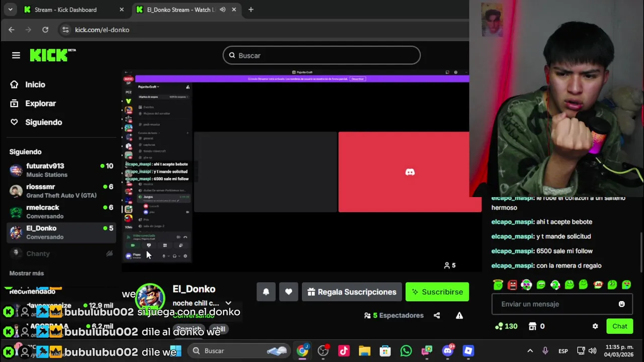Expand the stream title dropdown chevron
644x362 pixels.
(228, 303)
